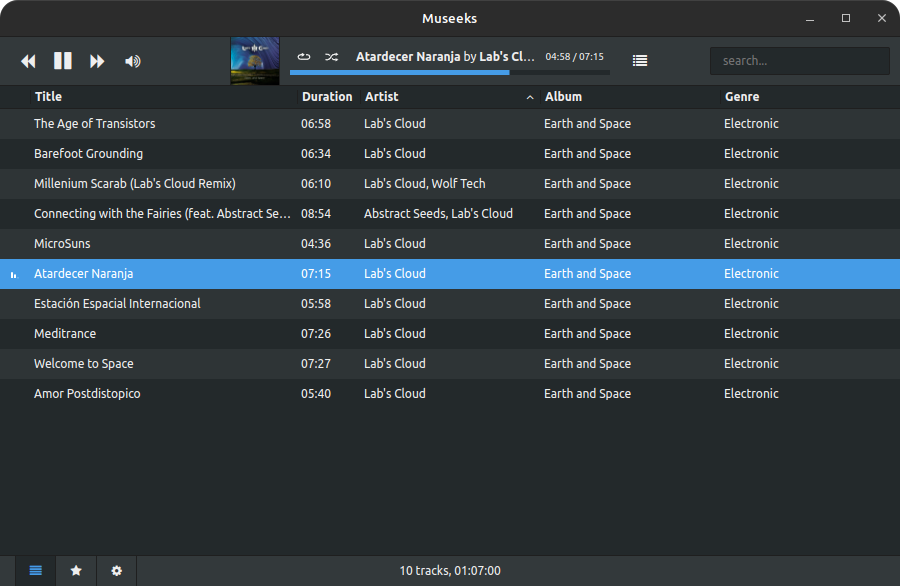This screenshot has height=586, width=900.
Task: Open the playlists star view
Action: (76, 571)
